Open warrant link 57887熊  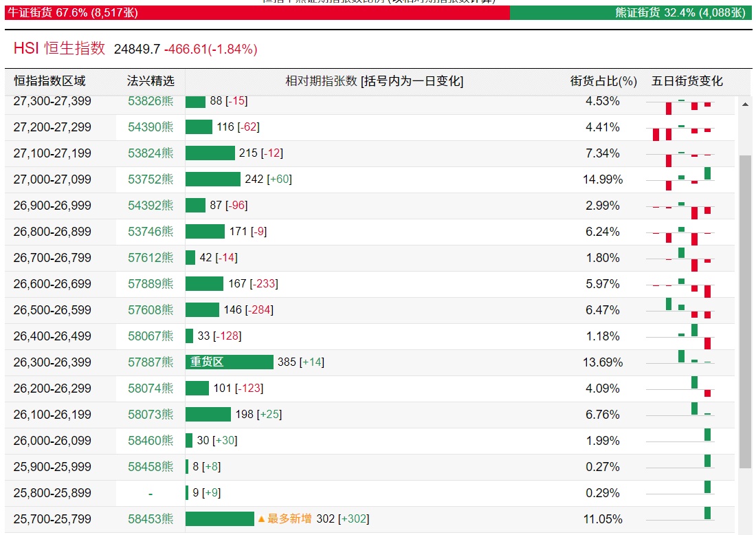(x=151, y=362)
